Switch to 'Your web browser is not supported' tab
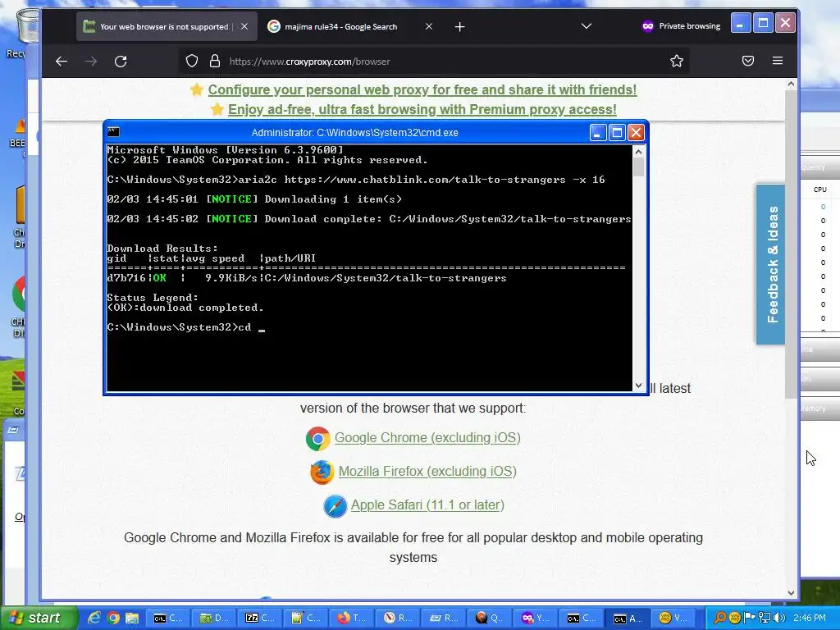This screenshot has width=840, height=630. tap(167, 26)
